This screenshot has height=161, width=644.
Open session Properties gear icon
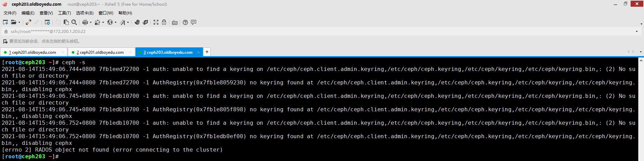pos(47,22)
